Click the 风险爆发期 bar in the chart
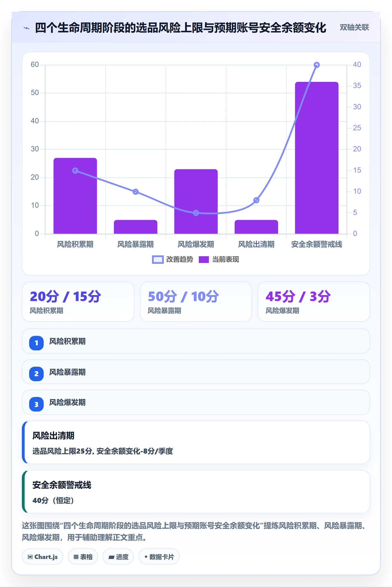 pos(196,201)
